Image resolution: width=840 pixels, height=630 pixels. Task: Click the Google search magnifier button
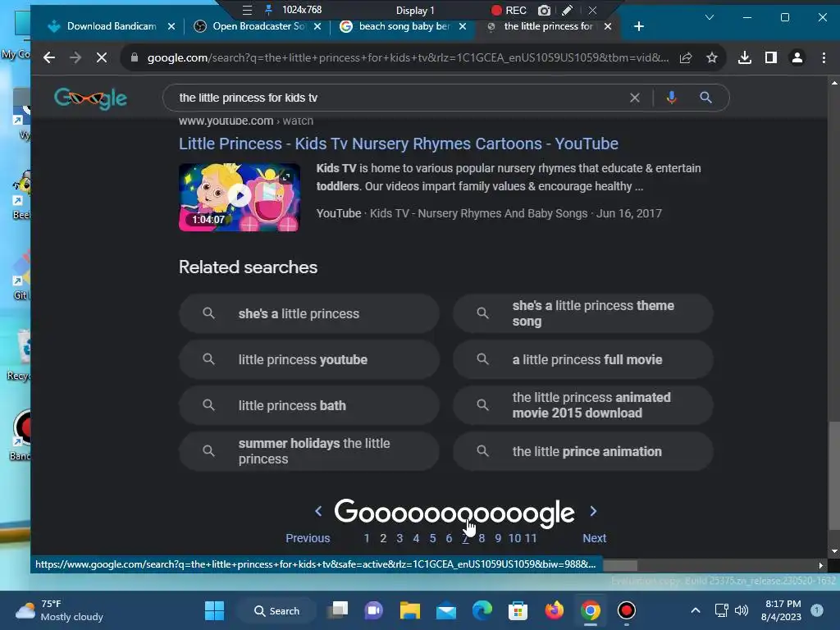tap(705, 98)
